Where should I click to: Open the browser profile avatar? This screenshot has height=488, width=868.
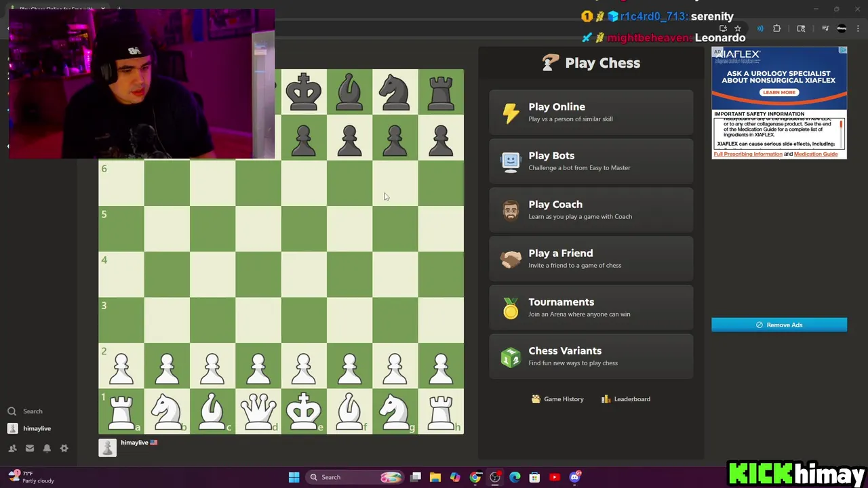click(x=842, y=28)
